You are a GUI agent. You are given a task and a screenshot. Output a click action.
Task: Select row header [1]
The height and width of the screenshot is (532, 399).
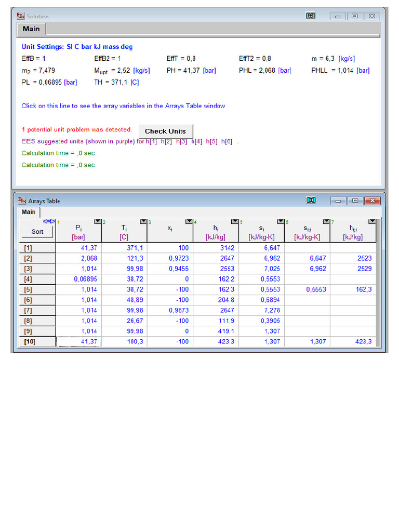[37, 248]
